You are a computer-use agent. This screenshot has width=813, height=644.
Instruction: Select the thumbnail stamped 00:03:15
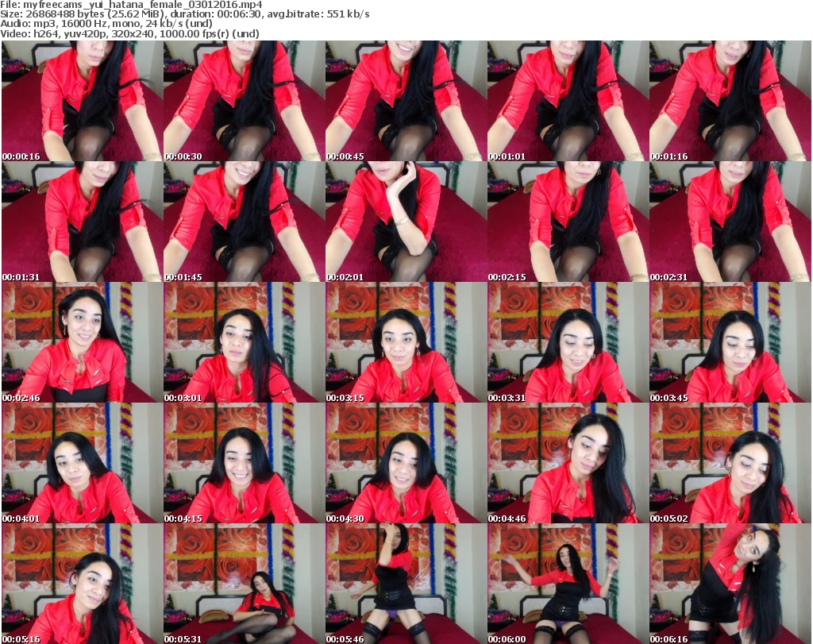[406, 343]
